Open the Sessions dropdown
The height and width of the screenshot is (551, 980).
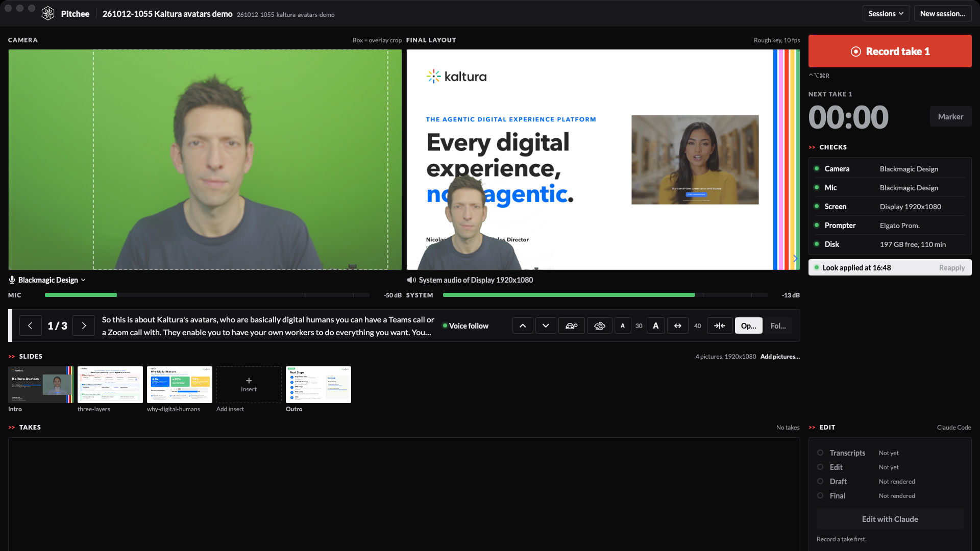pyautogui.click(x=886, y=14)
